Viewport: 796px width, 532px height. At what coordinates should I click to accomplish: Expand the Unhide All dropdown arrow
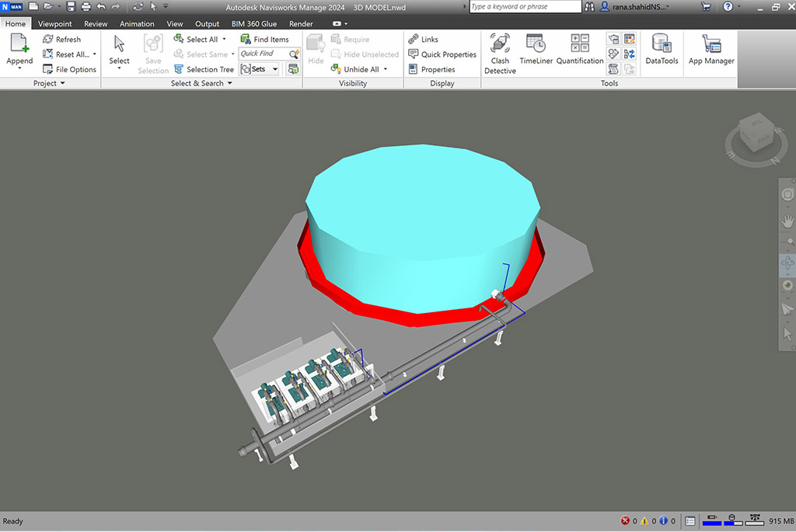386,69
